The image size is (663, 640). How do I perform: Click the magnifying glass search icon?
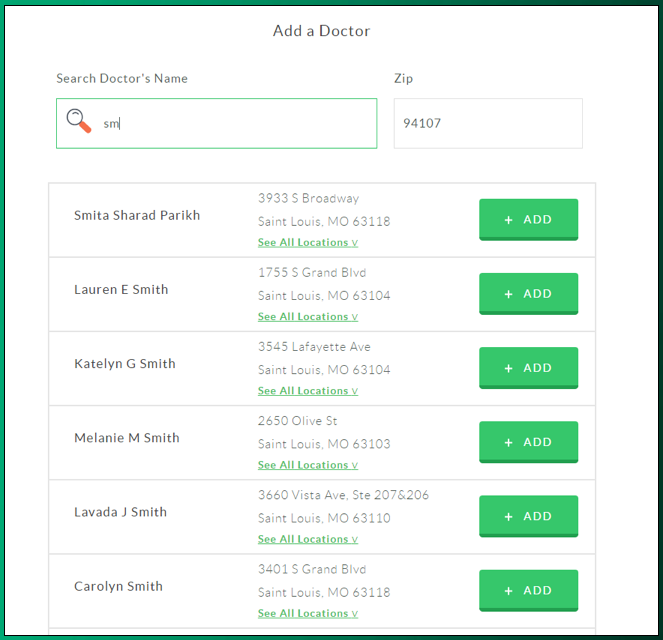(x=79, y=121)
